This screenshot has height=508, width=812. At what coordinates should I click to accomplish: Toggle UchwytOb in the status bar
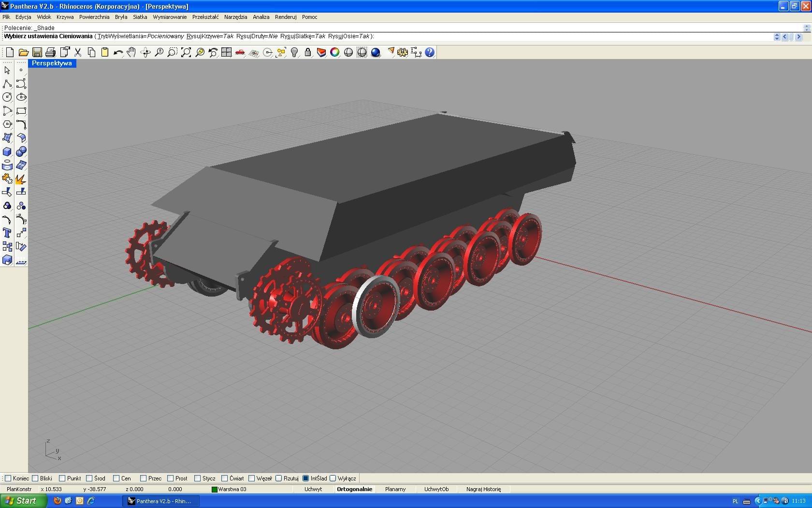[436, 489]
